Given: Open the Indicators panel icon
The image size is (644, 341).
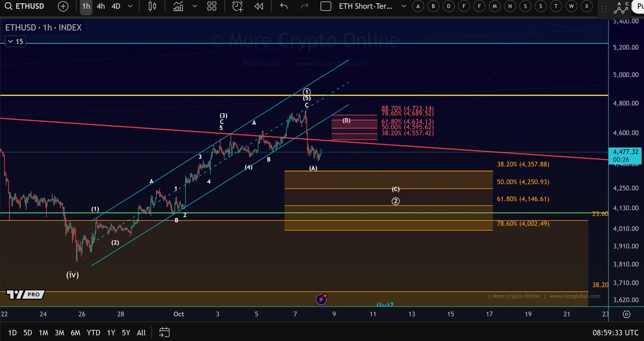Looking at the screenshot, I should click(x=178, y=6).
